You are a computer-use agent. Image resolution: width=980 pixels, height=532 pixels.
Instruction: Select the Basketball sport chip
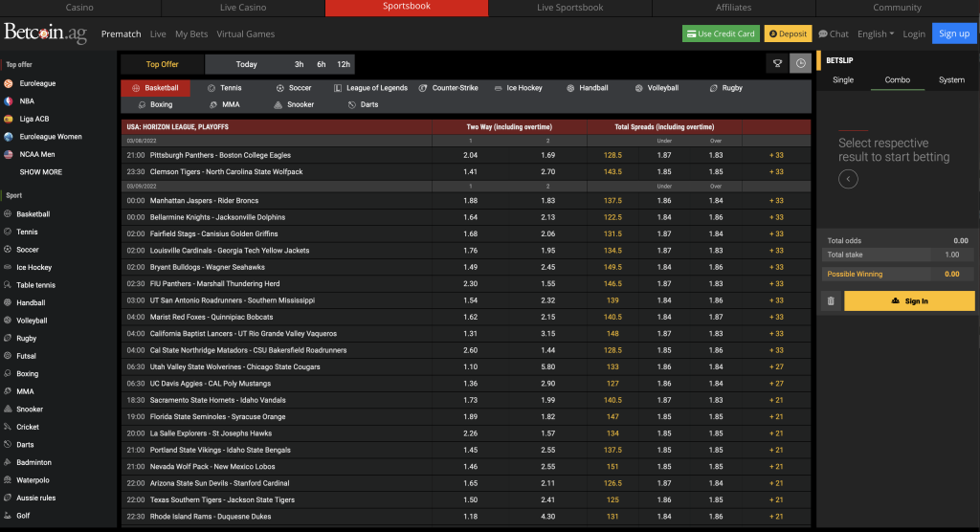156,88
